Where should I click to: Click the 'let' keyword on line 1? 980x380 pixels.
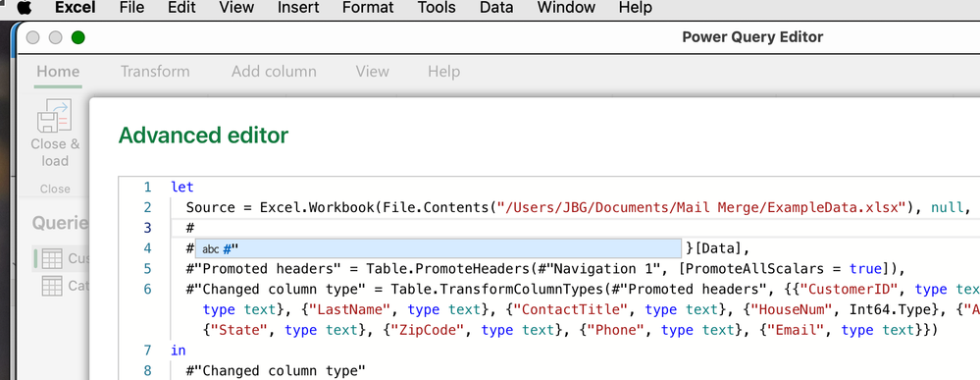(x=181, y=188)
